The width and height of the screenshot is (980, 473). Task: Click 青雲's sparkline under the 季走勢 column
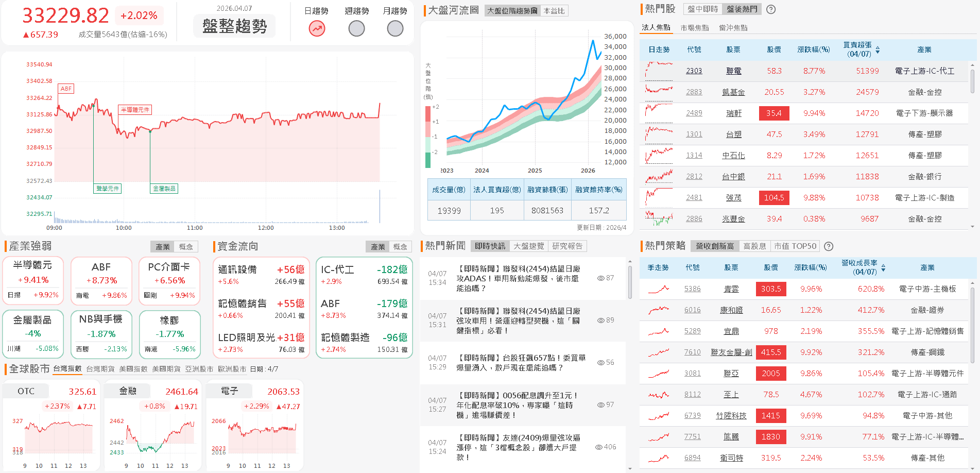(x=658, y=289)
